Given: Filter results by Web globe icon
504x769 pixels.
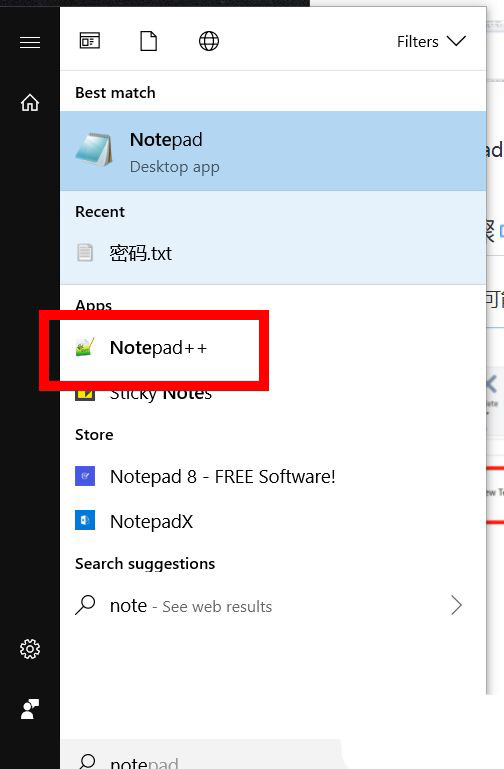Looking at the screenshot, I should [x=209, y=41].
